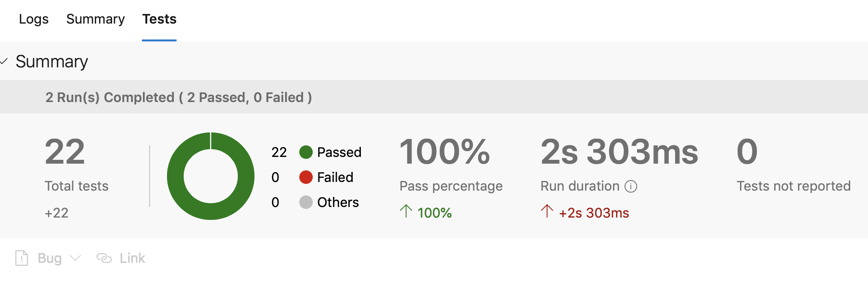Switch to the Logs tab
The height and width of the screenshot is (284, 868).
[x=33, y=19]
